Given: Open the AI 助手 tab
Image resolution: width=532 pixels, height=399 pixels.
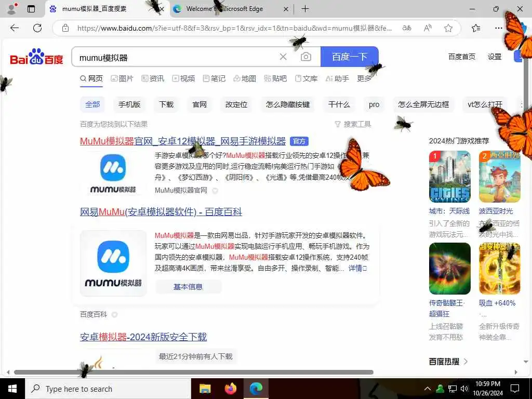Looking at the screenshot, I should 337,79.
